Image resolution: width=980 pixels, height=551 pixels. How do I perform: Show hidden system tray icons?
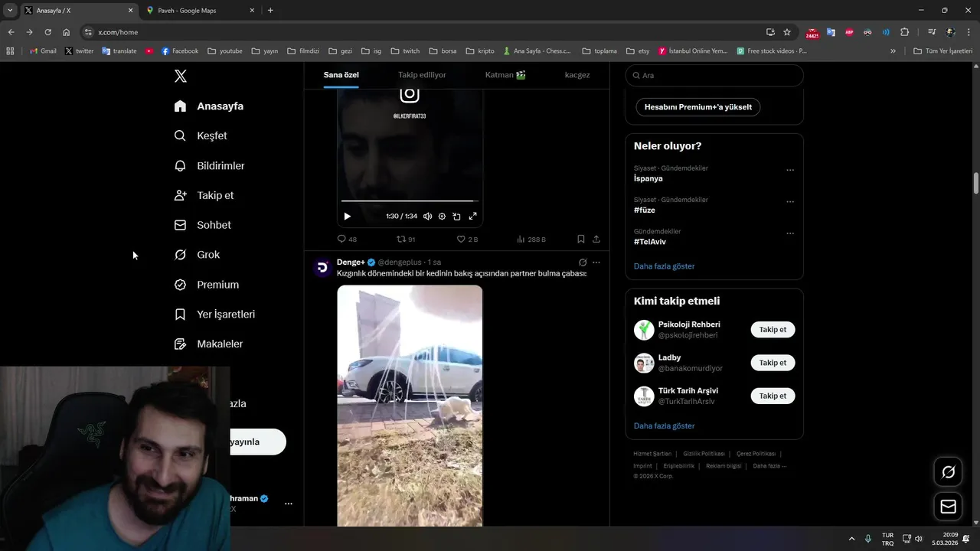pos(851,539)
